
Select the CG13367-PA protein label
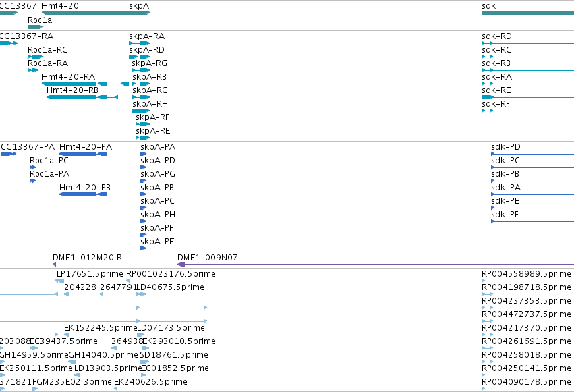pyautogui.click(x=28, y=147)
